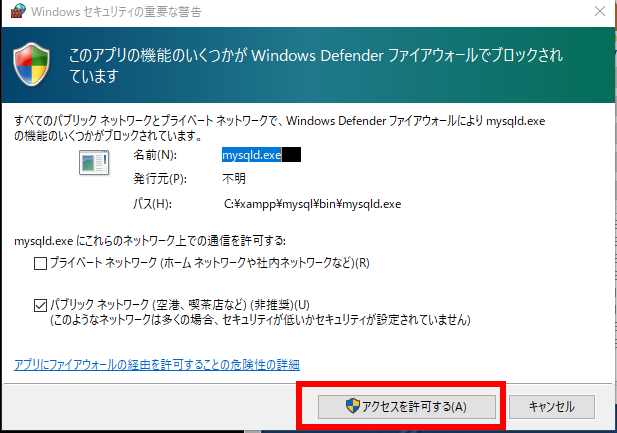Click the 名前(N): label

pyautogui.click(x=155, y=155)
